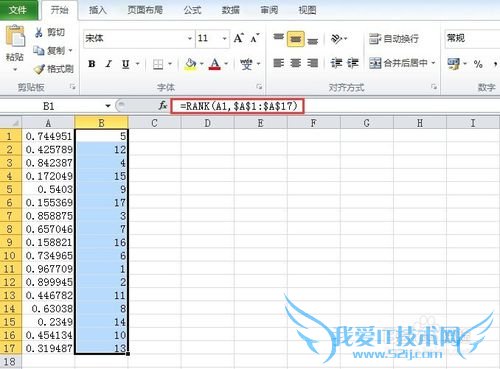Screen dimensions: 500x369
Task: Click merge and center 合并后居中
Action: (398, 63)
